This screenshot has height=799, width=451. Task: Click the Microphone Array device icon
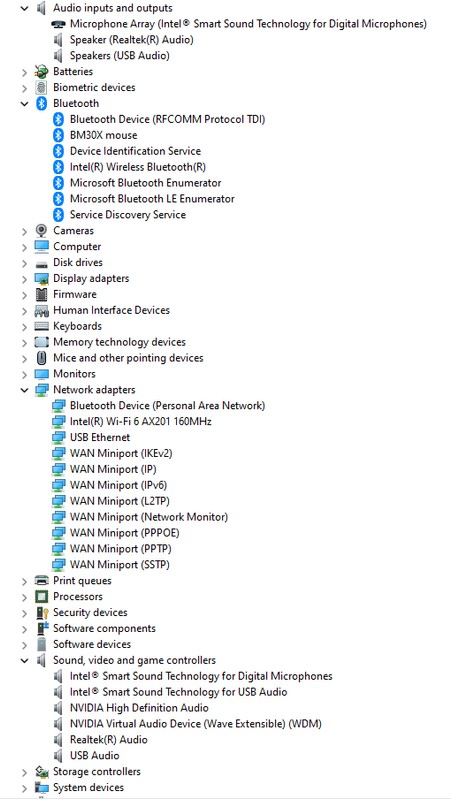pos(59,24)
